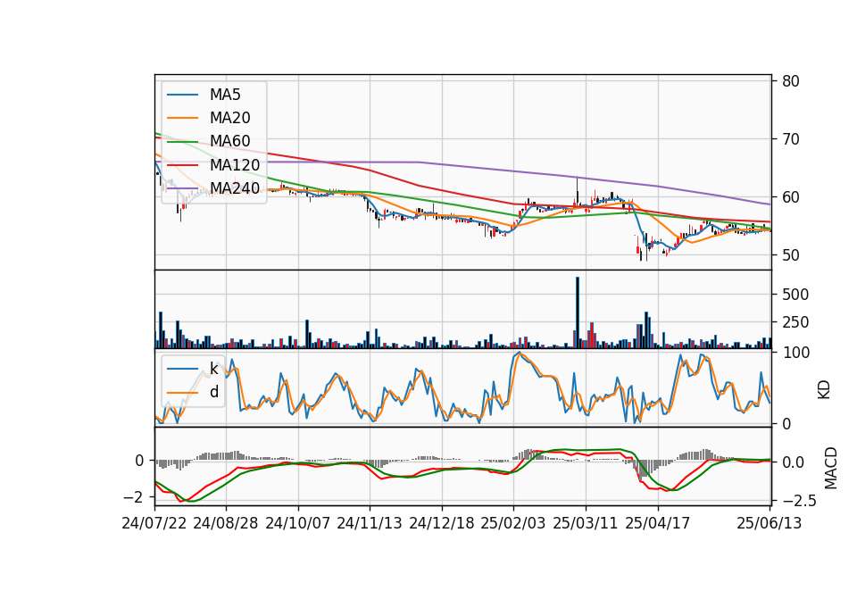The width and height of the screenshot is (857, 616).
Task: Click the price axis value 60
Action: point(791,197)
